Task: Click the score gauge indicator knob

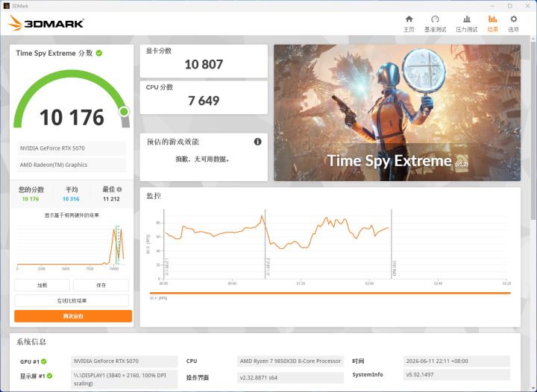Action: [x=124, y=112]
